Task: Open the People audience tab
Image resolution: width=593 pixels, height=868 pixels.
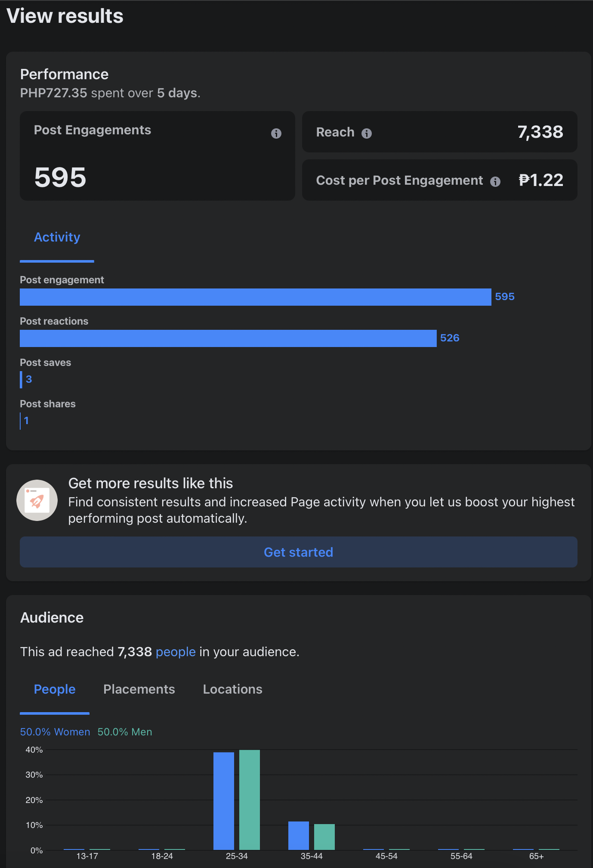Action: coord(55,689)
